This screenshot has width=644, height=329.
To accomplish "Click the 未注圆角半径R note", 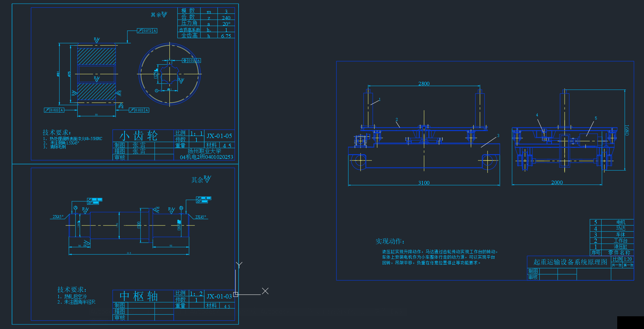I will tap(80, 302).
